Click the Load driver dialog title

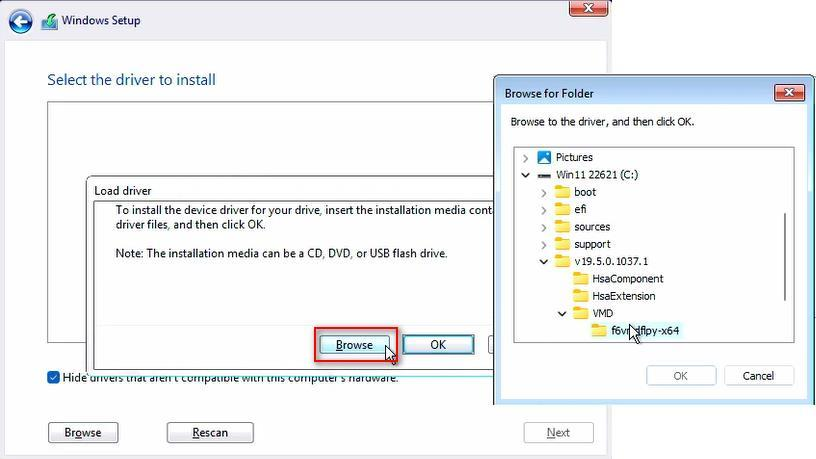tap(123, 191)
